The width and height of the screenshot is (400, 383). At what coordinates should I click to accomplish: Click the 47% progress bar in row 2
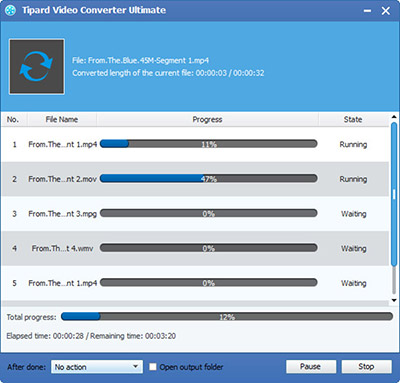[x=209, y=179]
